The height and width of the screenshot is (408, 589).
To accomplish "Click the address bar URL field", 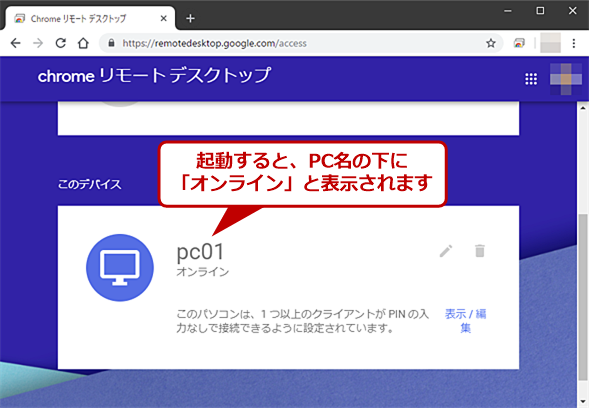I will [301, 43].
